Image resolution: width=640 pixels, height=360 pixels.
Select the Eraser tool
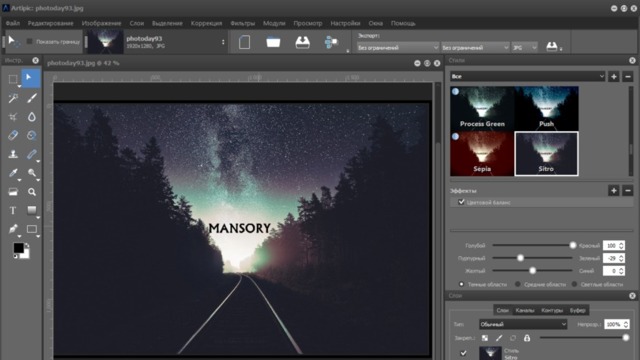click(13, 136)
